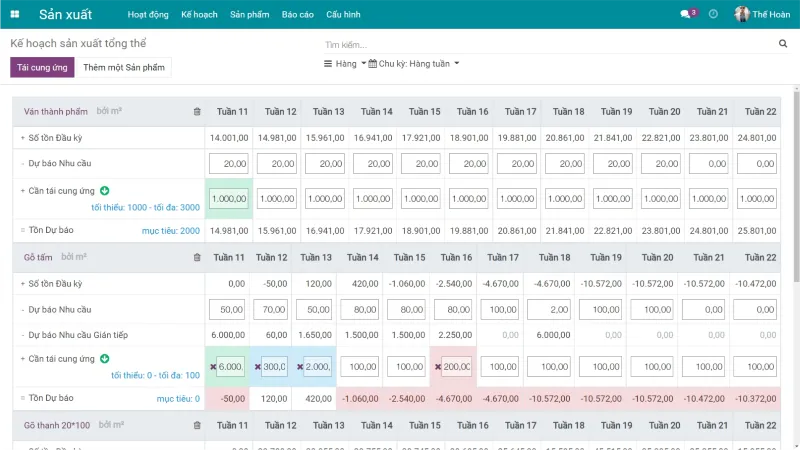Open the activities clock icon

[x=713, y=14]
